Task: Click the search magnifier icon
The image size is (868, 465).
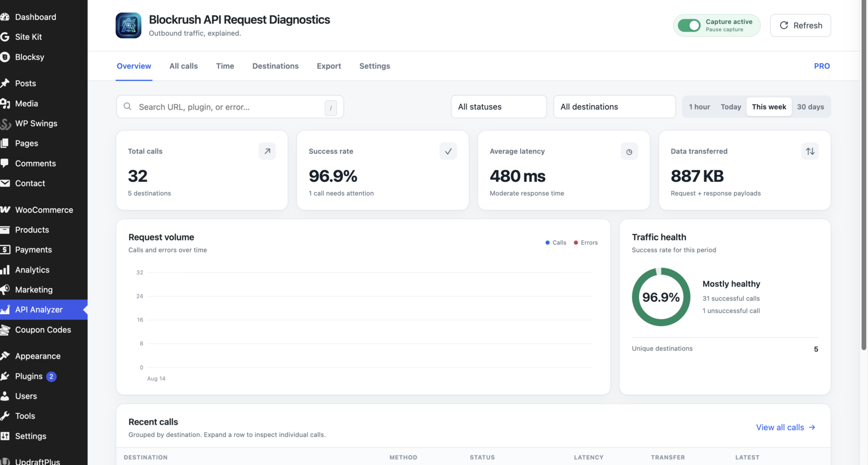Action: (127, 106)
